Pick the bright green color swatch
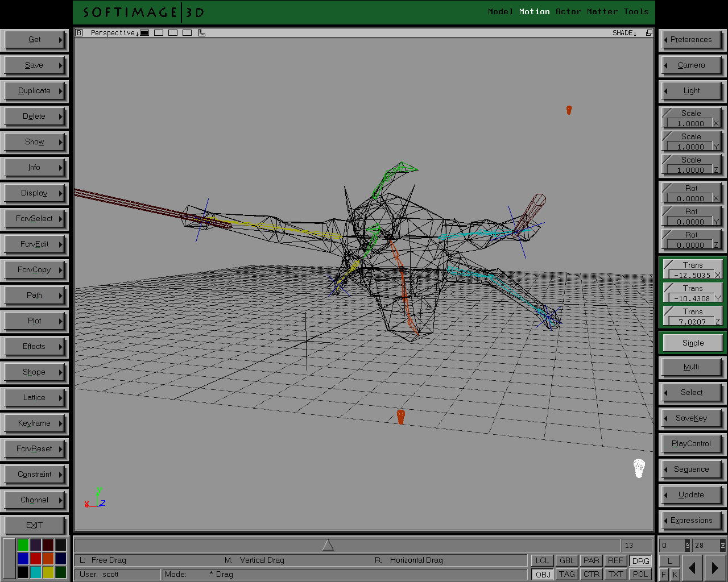Screen dimensions: 728x582 coord(23,545)
